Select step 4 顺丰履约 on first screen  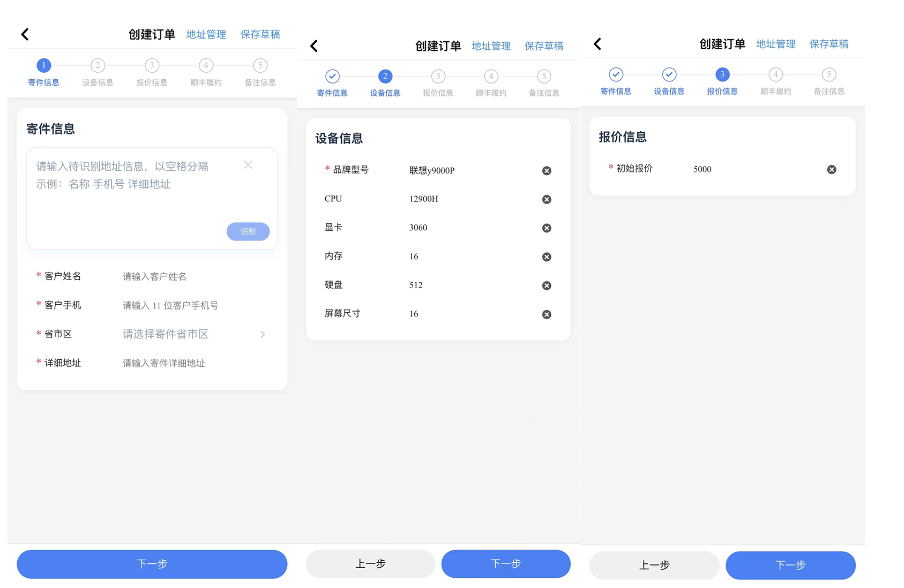[206, 73]
